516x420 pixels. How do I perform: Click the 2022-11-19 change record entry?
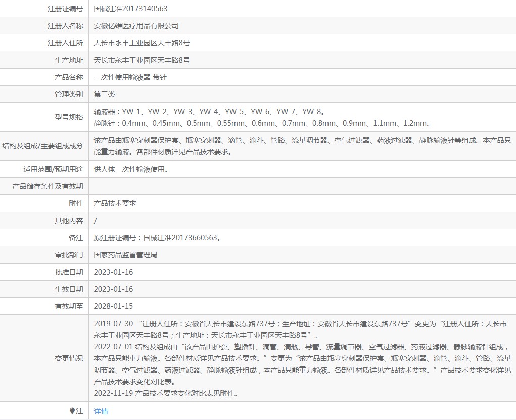click(x=166, y=393)
